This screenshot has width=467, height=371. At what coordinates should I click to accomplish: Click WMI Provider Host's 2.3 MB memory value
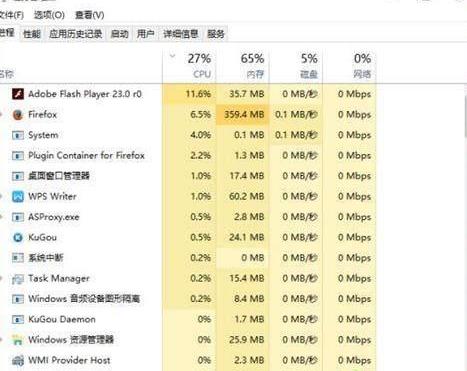[249, 361]
